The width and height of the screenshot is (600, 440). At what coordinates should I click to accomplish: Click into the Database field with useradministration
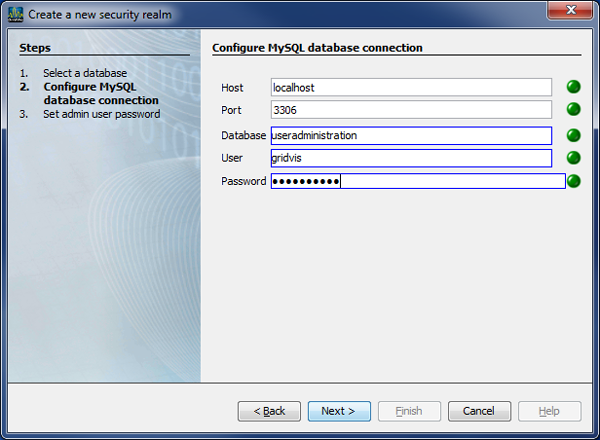411,135
